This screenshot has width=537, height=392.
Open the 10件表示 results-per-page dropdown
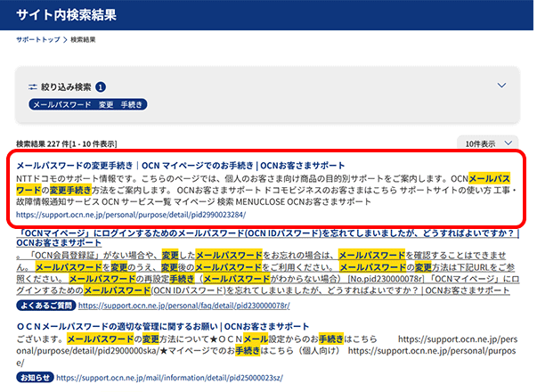pyautogui.click(x=488, y=143)
